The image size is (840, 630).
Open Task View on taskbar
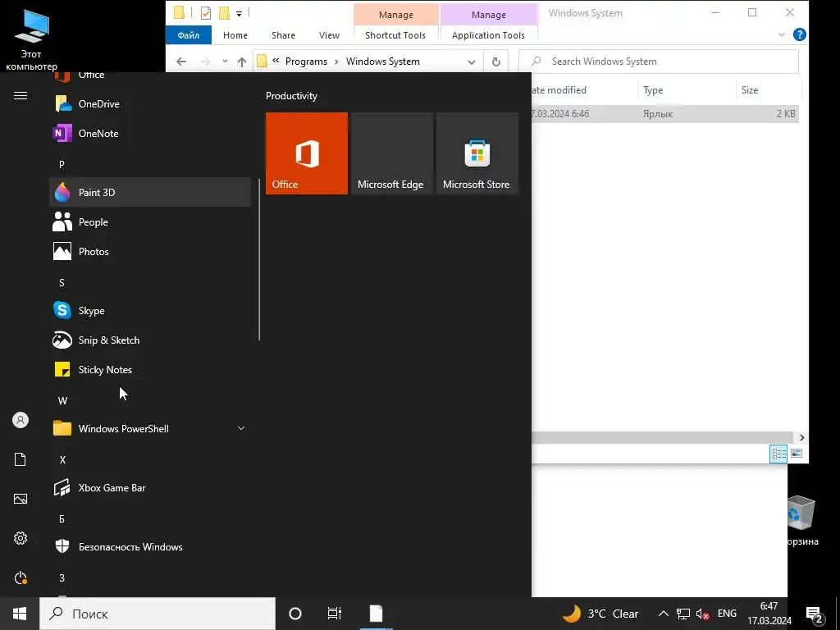335,614
